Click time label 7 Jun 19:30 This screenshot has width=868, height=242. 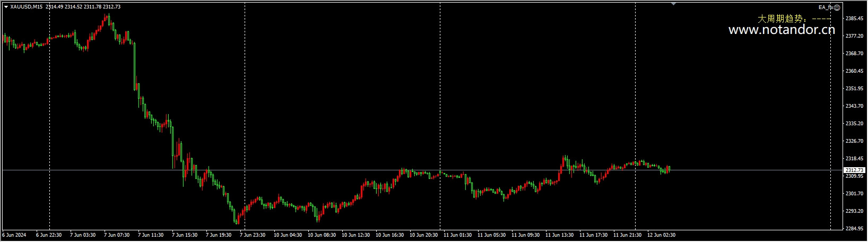coord(219,235)
